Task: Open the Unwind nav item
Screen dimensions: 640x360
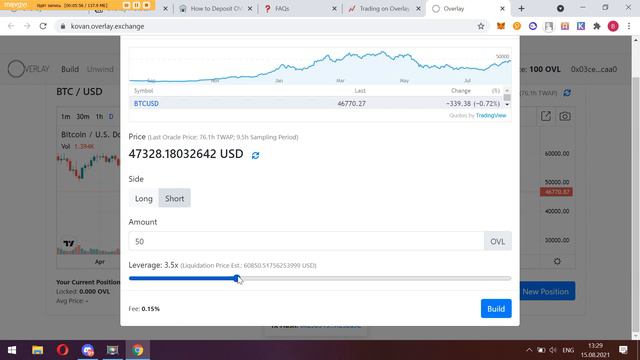Action: 100,69
